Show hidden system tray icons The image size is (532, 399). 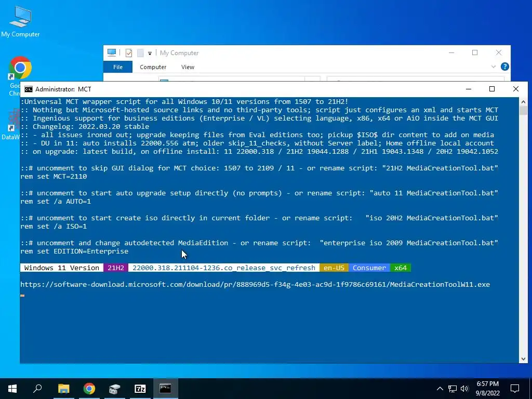(x=440, y=389)
